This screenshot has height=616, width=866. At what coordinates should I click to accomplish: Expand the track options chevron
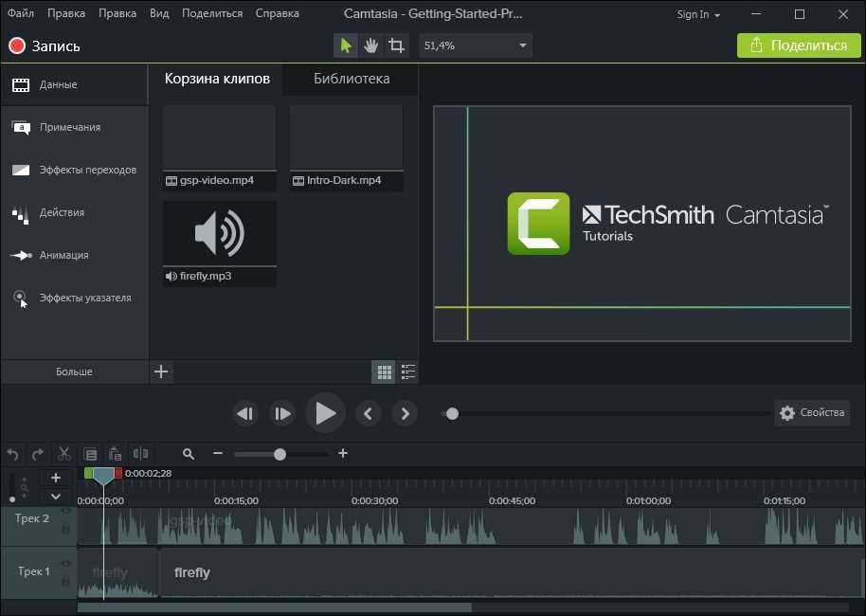pyautogui.click(x=56, y=496)
